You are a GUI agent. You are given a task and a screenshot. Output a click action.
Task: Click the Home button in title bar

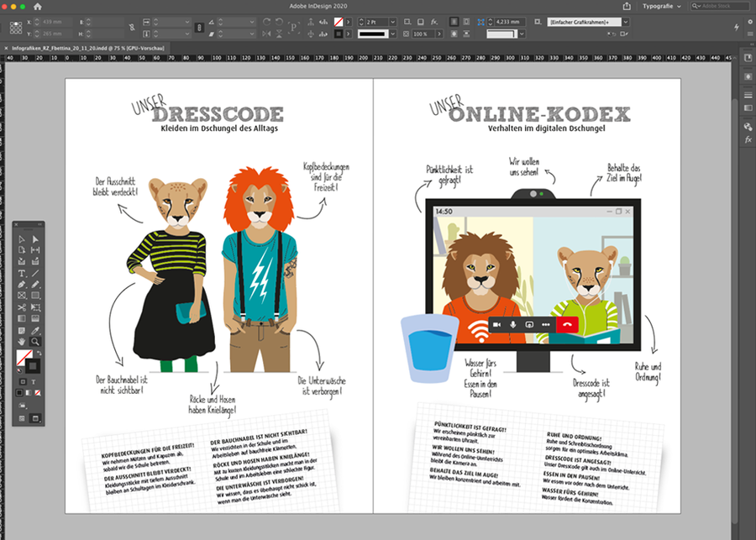click(37, 6)
